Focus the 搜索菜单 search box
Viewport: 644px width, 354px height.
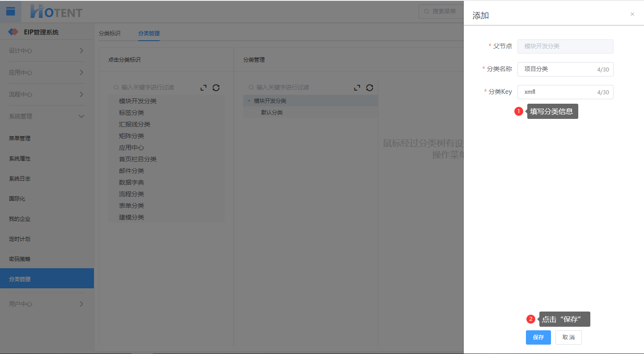pos(441,12)
